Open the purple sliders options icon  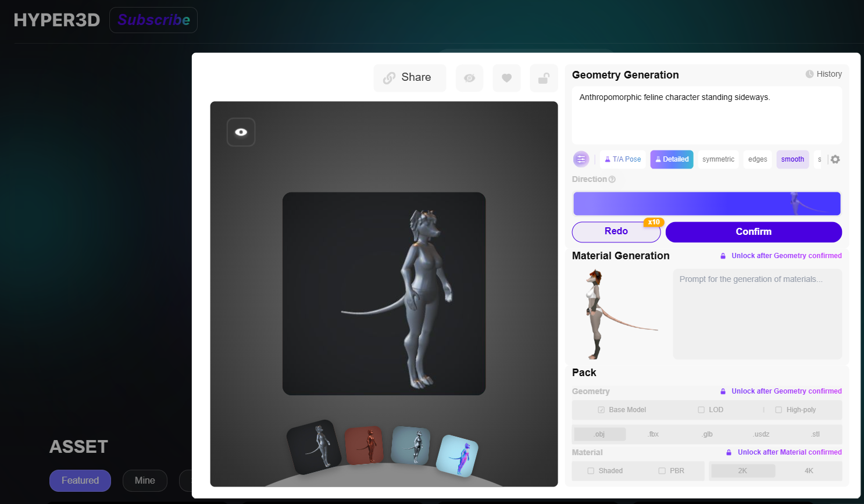[x=581, y=159]
